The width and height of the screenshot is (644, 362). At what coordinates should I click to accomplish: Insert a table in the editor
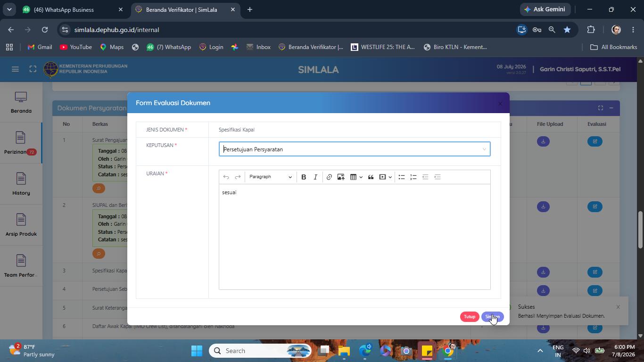(x=353, y=177)
